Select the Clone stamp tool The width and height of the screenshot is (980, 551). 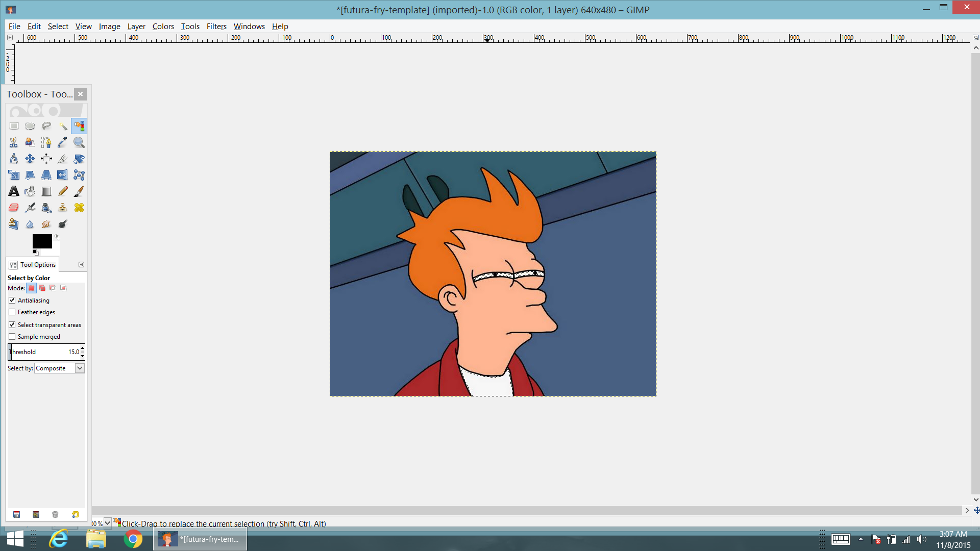coord(63,208)
